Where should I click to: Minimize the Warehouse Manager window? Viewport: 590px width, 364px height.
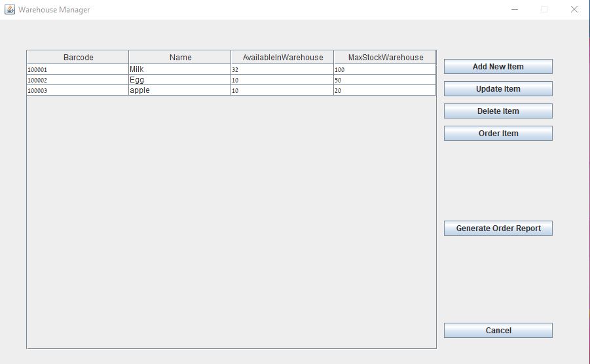click(515, 9)
